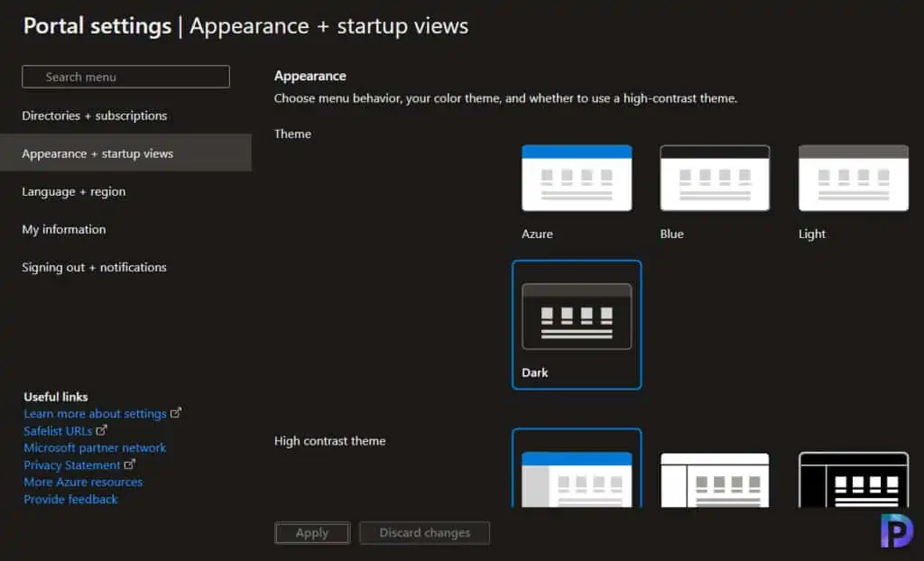The width and height of the screenshot is (924, 561).
Task: Choose the black high contrast theme thumbnail
Action: point(854,479)
